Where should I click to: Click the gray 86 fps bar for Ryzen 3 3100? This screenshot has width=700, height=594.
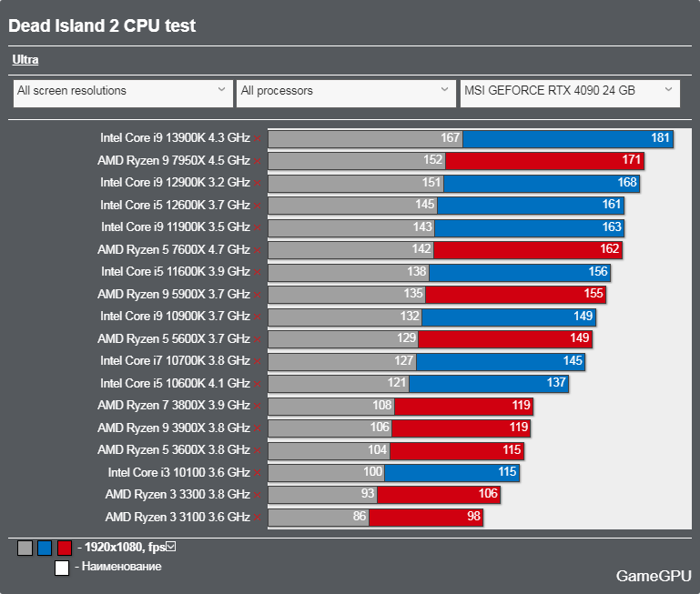[x=319, y=518]
